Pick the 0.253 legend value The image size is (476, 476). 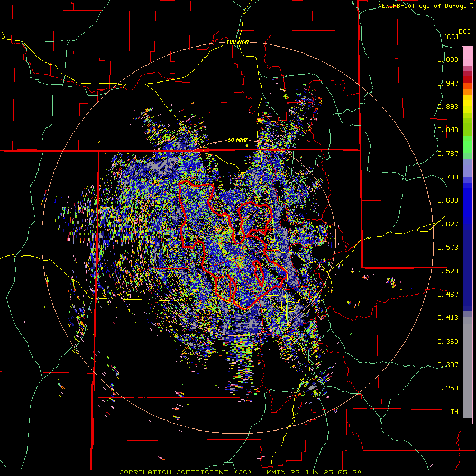pyautogui.click(x=448, y=388)
